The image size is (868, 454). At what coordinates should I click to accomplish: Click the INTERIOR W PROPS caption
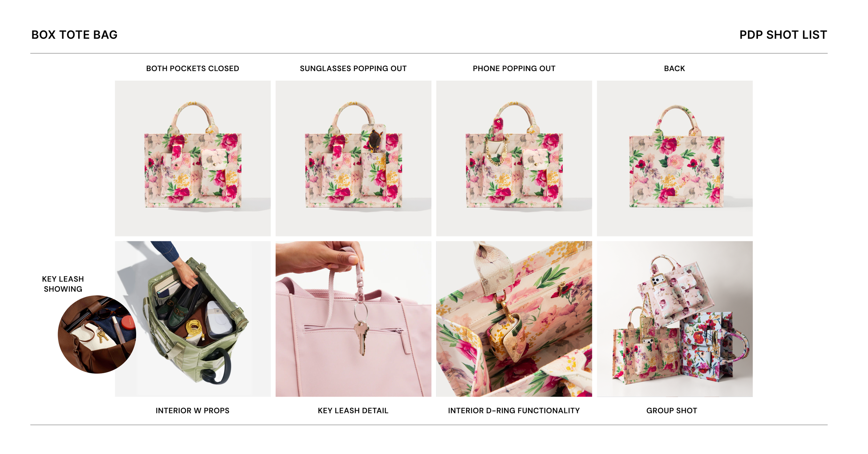193,411
